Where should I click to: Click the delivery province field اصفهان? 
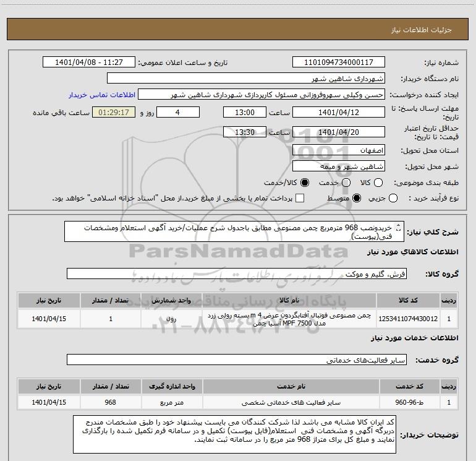(x=339, y=150)
